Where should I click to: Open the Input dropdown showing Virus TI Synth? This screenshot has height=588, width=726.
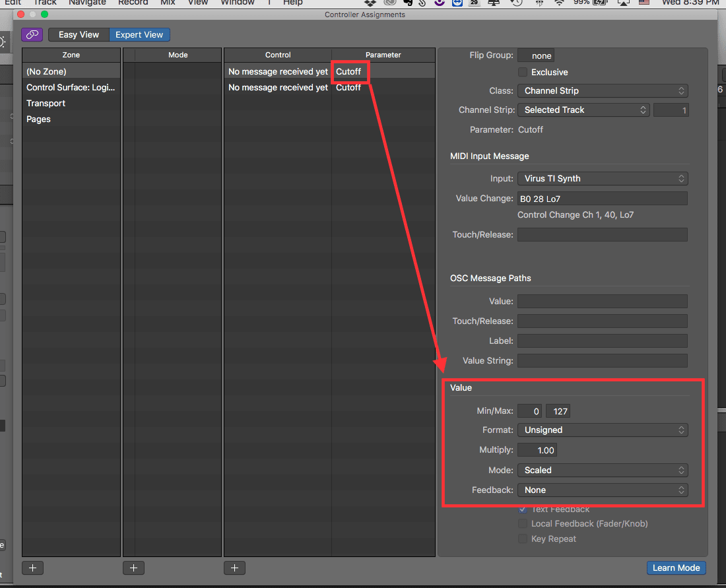[602, 179]
